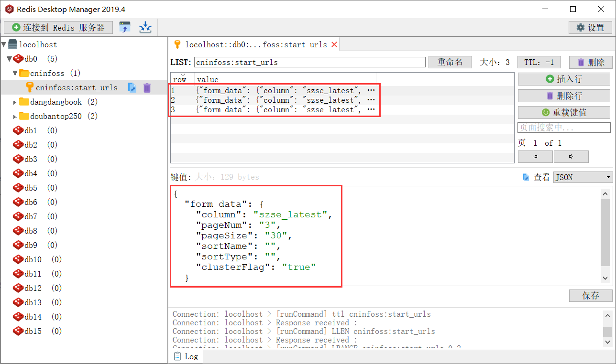Image resolution: width=616 pixels, height=364 pixels.
Task: Click the log panel scroll-up arrow
Action: click(607, 316)
